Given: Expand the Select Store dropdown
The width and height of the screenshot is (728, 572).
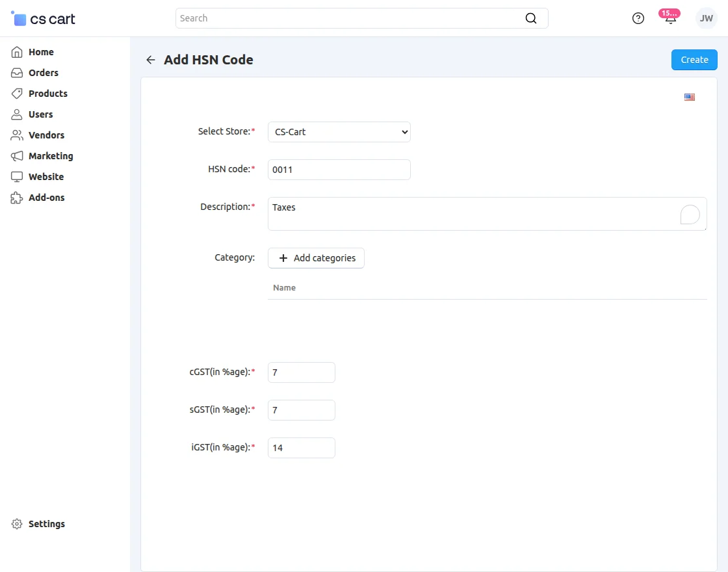Looking at the screenshot, I should tap(339, 132).
